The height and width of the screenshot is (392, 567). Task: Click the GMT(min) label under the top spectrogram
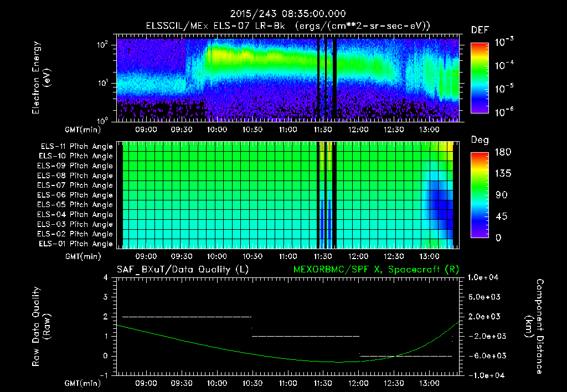point(83,130)
